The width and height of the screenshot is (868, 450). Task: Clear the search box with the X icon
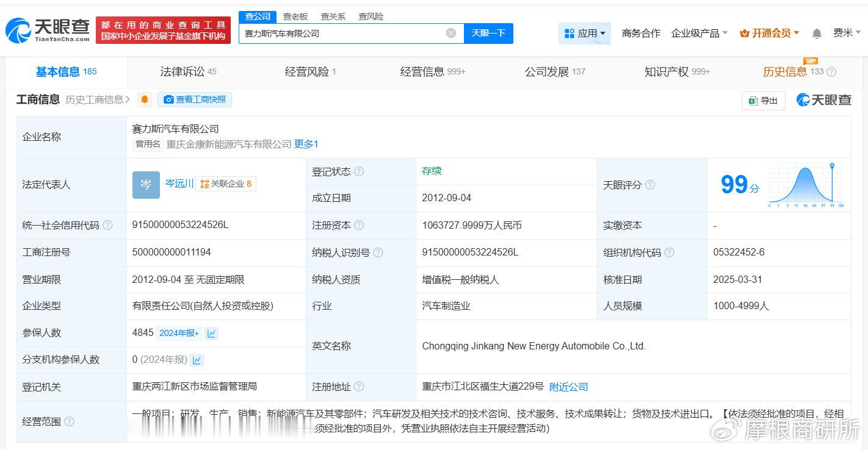450,33
